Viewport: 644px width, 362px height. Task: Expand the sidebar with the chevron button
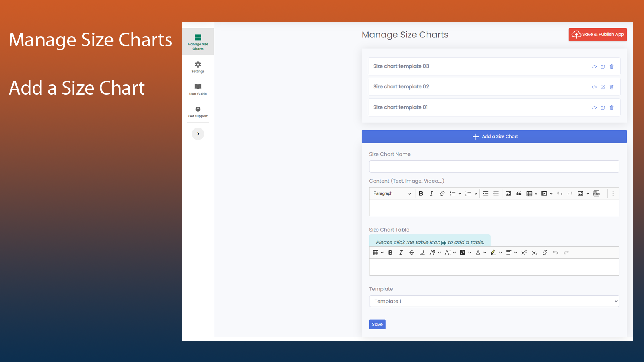point(198,134)
